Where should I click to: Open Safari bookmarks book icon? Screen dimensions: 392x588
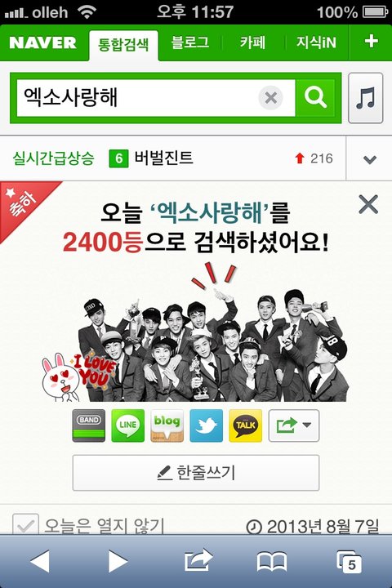tap(272, 561)
